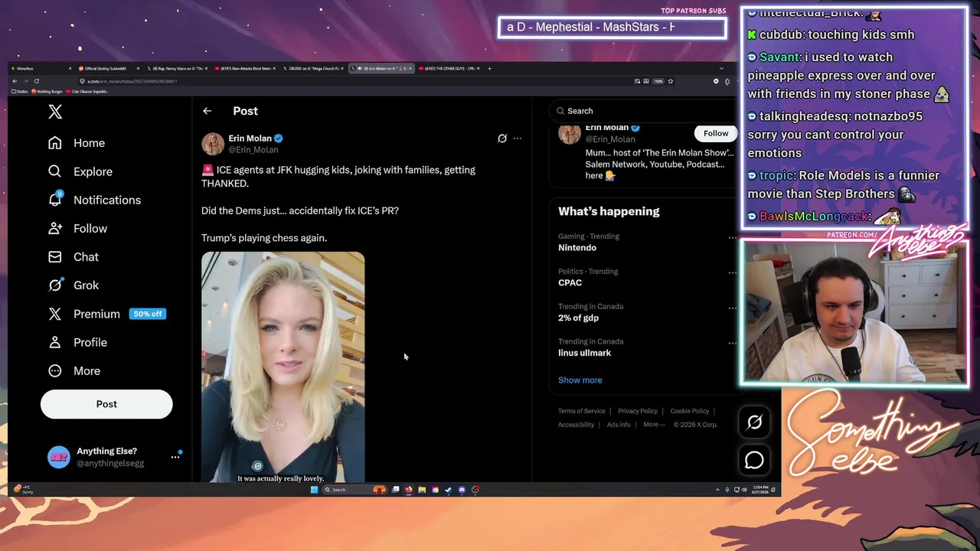Viewport: 980px width, 551px height.
Task: Follow Erin Molan with the Follow button
Action: point(716,133)
